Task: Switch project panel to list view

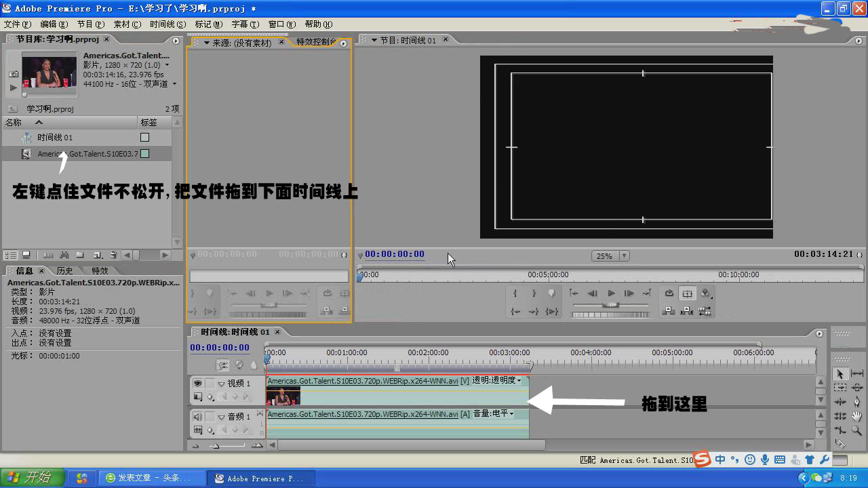Action: click(x=11, y=255)
